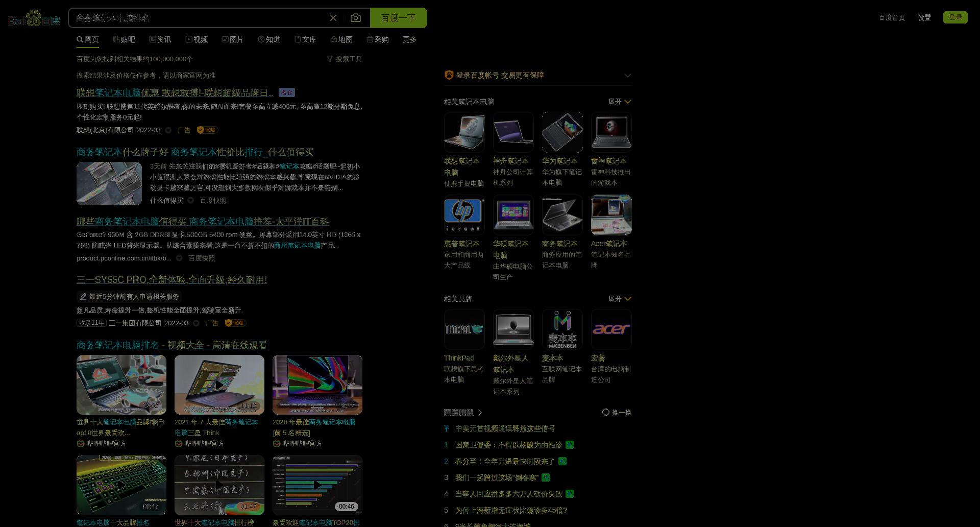Expand dropdown arrow beside 联想(北京)有限公司 2022-03
The width and height of the screenshot is (980, 527).
click(168, 130)
